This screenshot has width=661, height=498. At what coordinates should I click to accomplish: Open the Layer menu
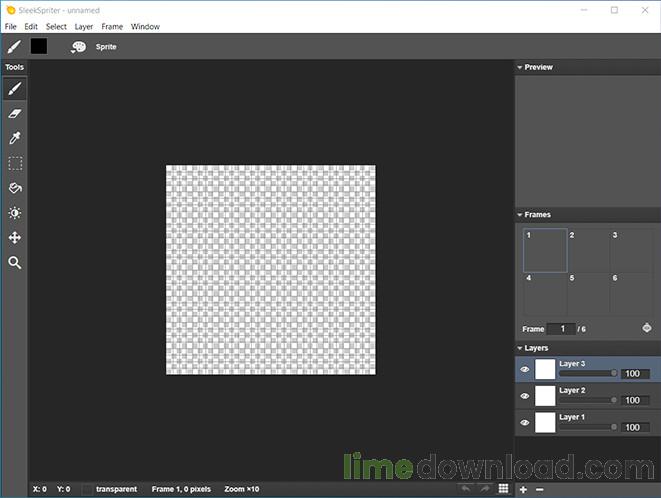click(83, 27)
